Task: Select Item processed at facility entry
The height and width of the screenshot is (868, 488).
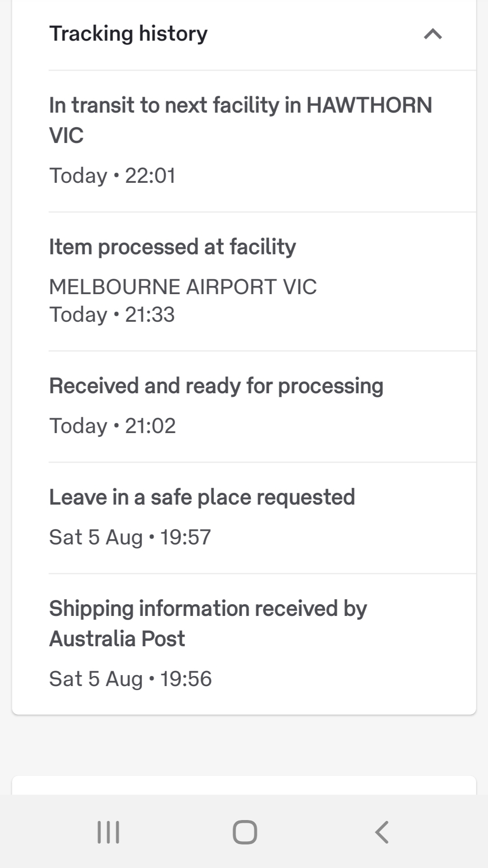Action: pyautogui.click(x=262, y=281)
